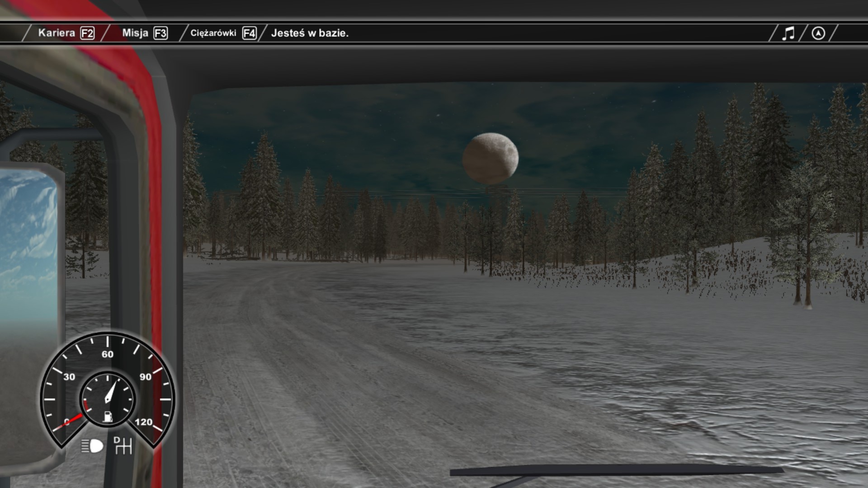The height and width of the screenshot is (488, 868).
Task: Click the 120 mark on speedometer
Action: point(143,422)
